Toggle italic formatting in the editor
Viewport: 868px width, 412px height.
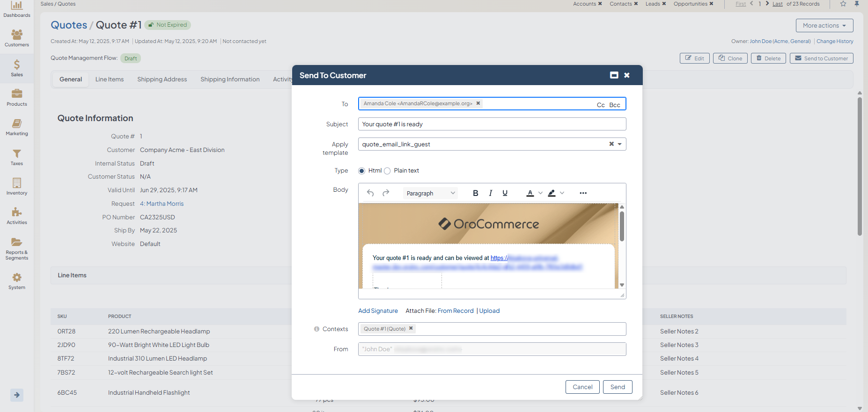click(x=490, y=193)
